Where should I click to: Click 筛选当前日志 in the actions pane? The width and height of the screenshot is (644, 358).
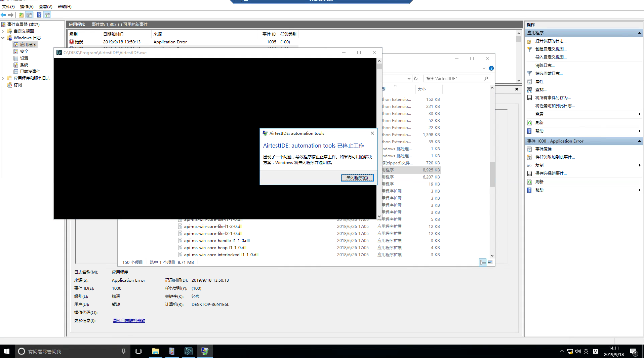coord(549,74)
